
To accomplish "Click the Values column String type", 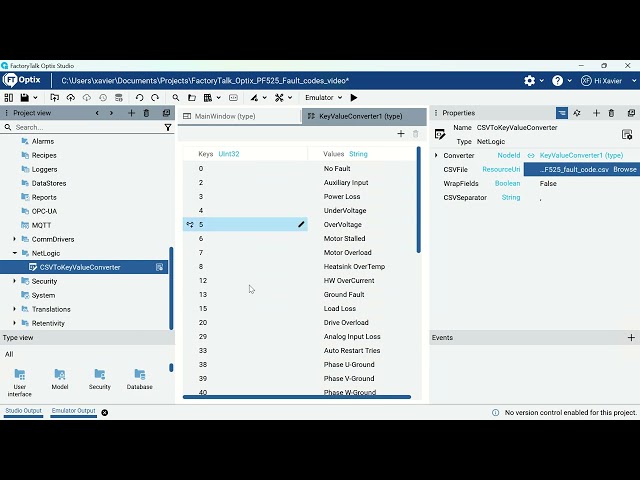I will (x=358, y=154).
